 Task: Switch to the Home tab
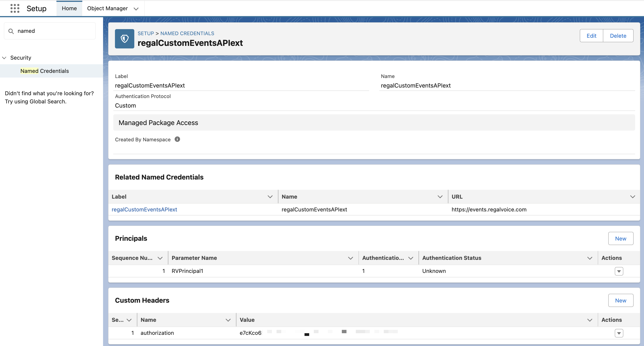coord(69,8)
